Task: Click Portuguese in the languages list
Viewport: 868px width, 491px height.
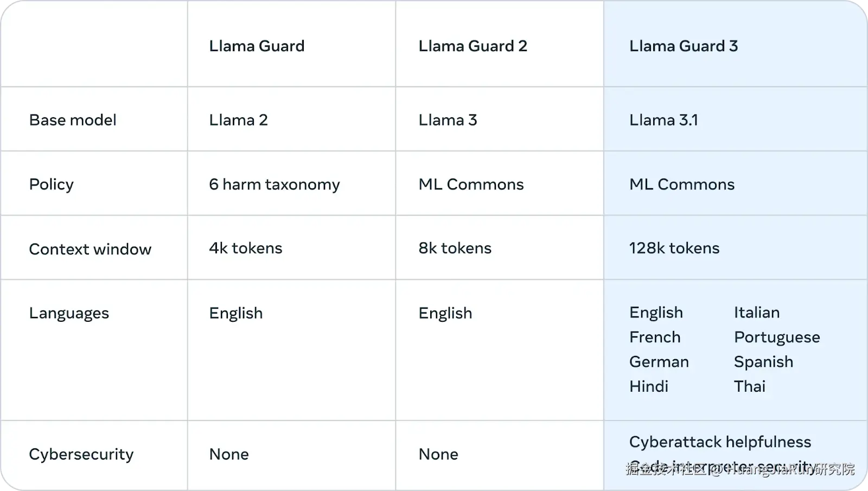Action: (x=776, y=337)
